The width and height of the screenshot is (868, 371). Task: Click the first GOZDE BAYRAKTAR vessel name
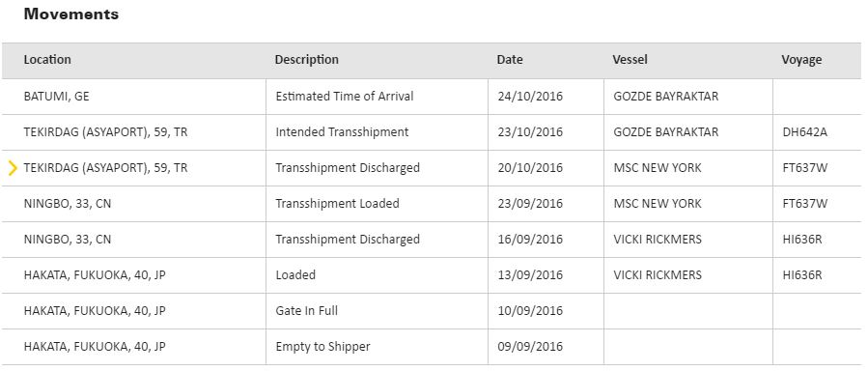(x=666, y=97)
